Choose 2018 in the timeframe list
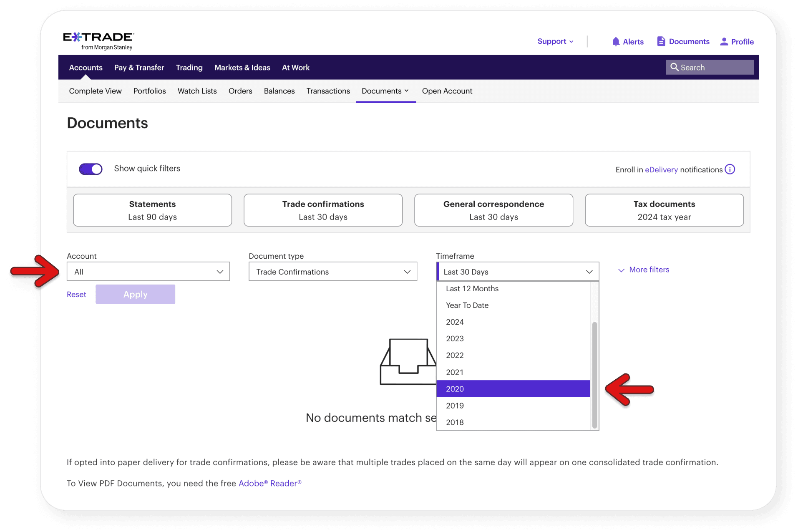Viewport: 798px width, 532px height. (513, 422)
